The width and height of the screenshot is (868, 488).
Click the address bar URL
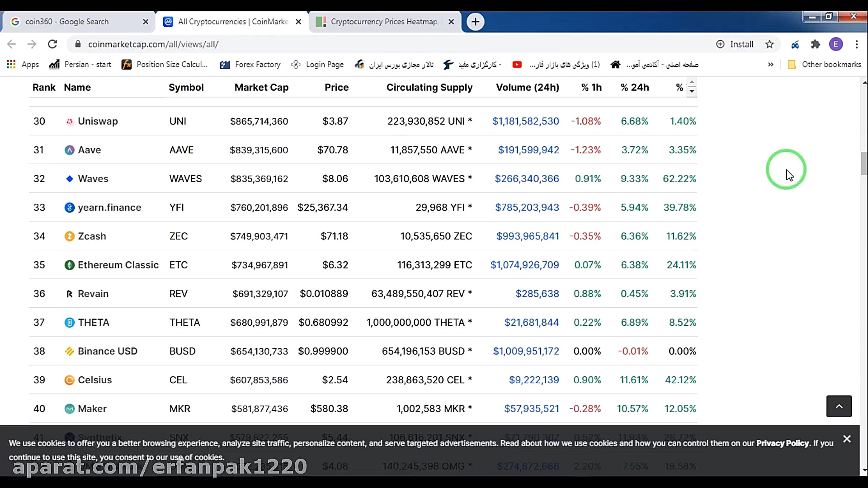(x=153, y=44)
